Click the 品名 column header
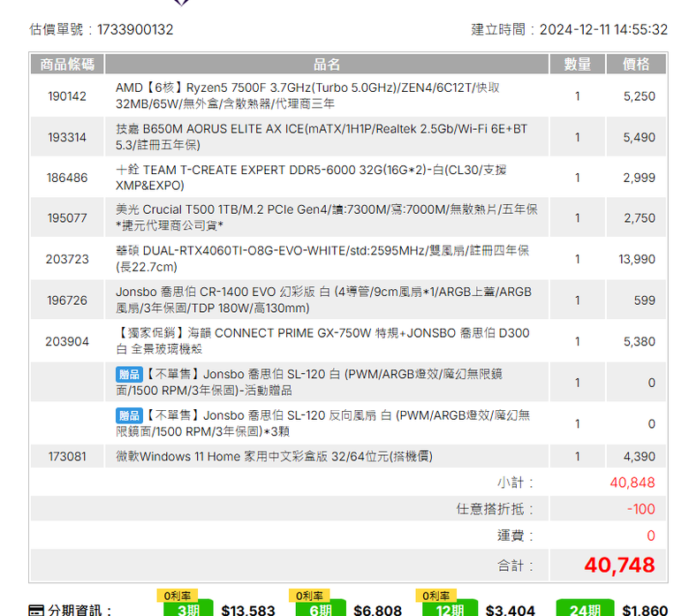The image size is (689, 616). 327,65
